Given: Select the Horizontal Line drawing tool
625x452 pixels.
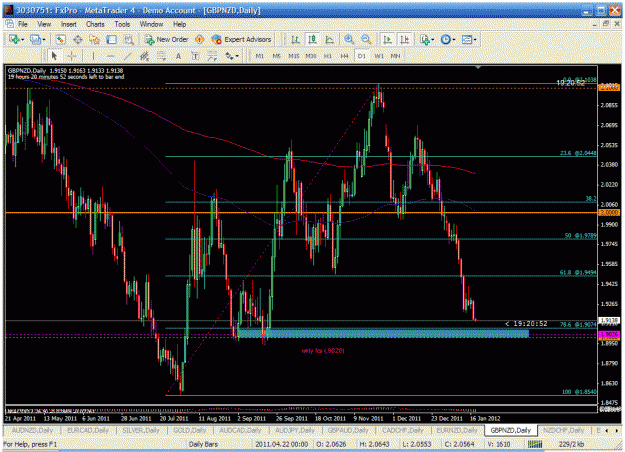Looking at the screenshot, I should [110, 56].
